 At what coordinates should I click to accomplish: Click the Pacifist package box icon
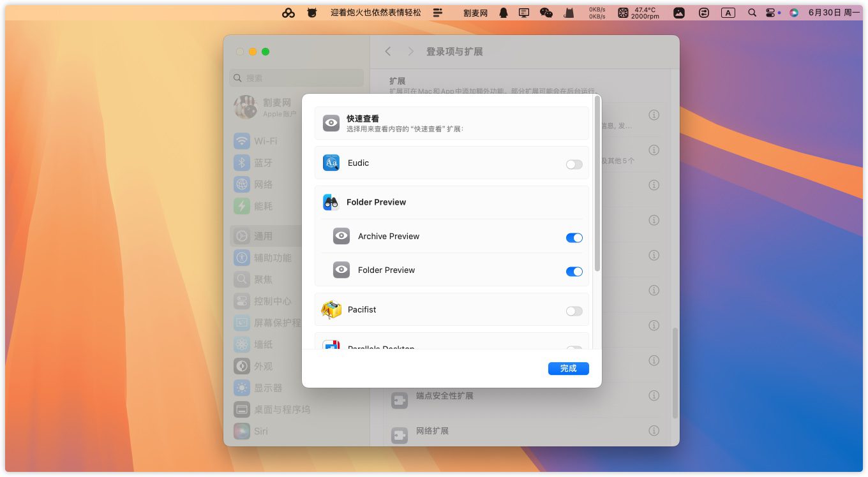pos(331,310)
